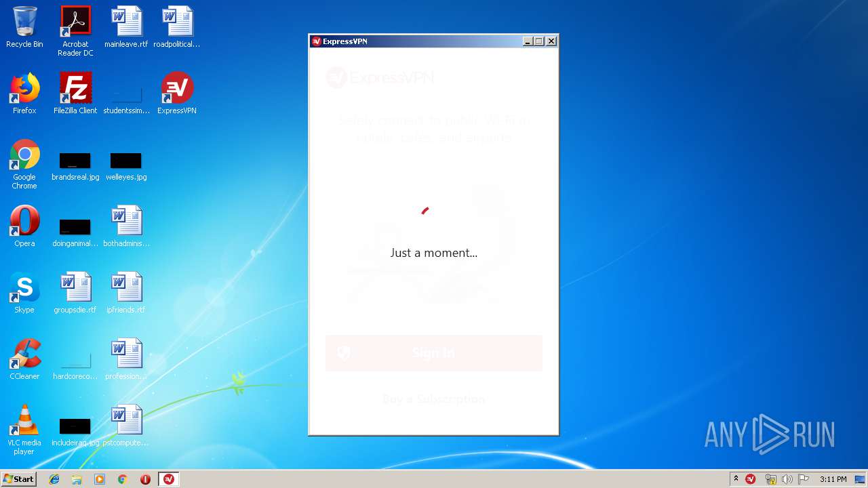
Task: Select the includeirad.jpg image file
Action: 75,430
